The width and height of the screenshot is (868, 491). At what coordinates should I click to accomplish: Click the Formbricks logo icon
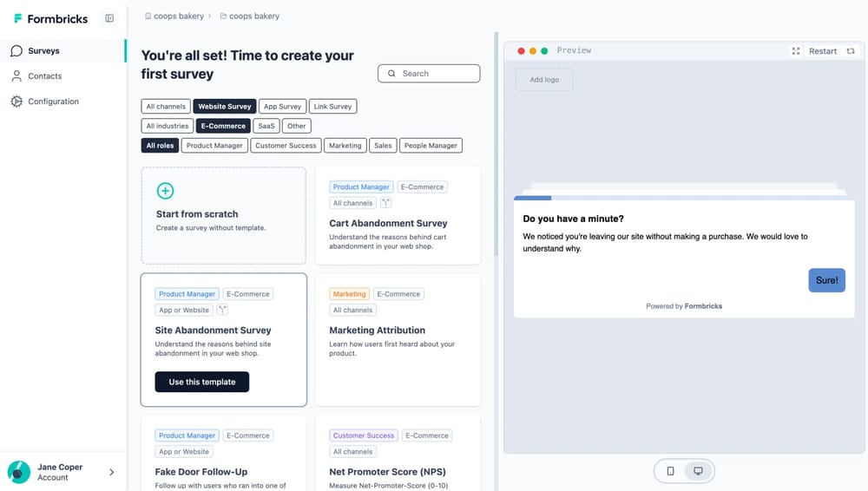click(17, 18)
